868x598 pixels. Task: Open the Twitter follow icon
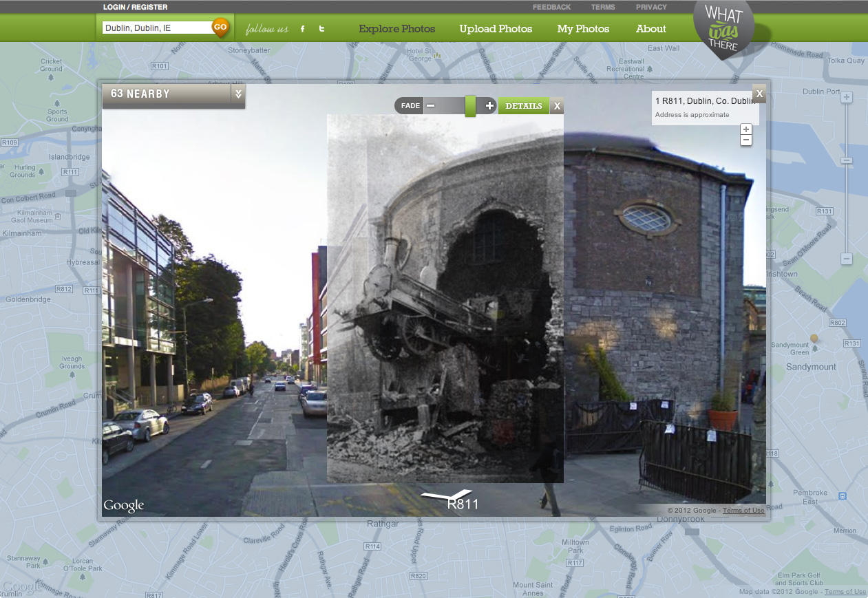click(x=321, y=29)
